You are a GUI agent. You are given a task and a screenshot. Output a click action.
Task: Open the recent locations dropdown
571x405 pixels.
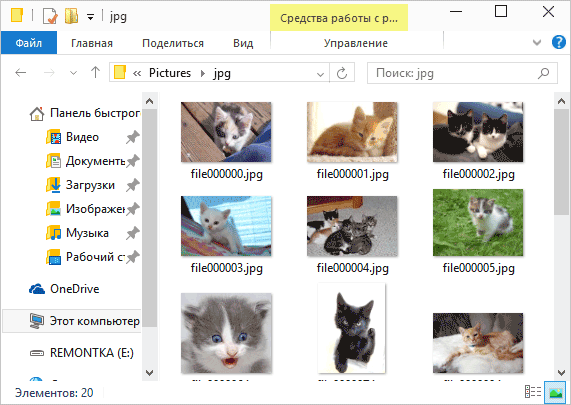coord(73,73)
